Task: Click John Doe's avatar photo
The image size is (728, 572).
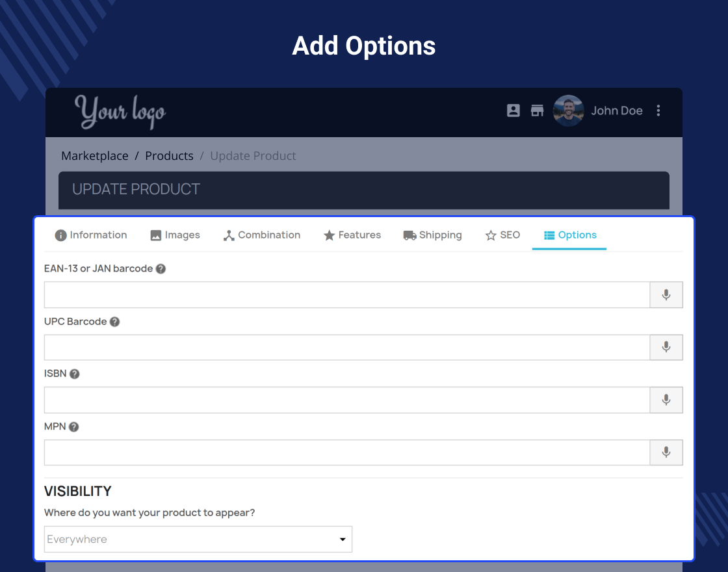Action: point(568,110)
